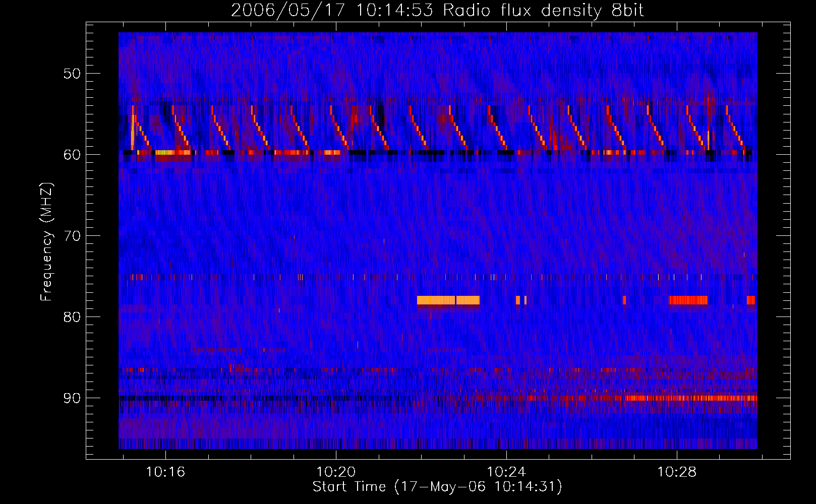The width and height of the screenshot is (816, 504).
Task: Click the 60 frequency tick label
Action: pos(72,154)
